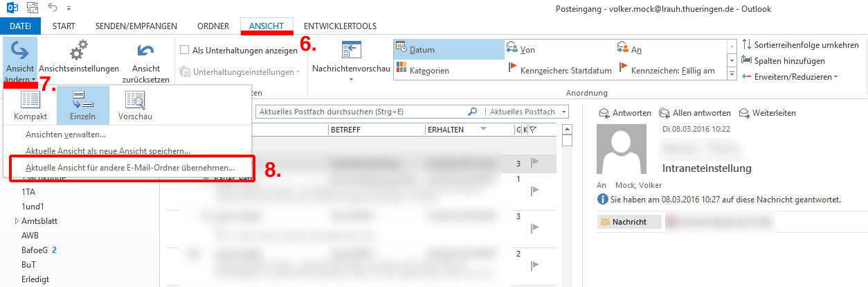Click Sortierreihenfolge umkehren
Screen dimensions: 868x287
tap(800, 44)
